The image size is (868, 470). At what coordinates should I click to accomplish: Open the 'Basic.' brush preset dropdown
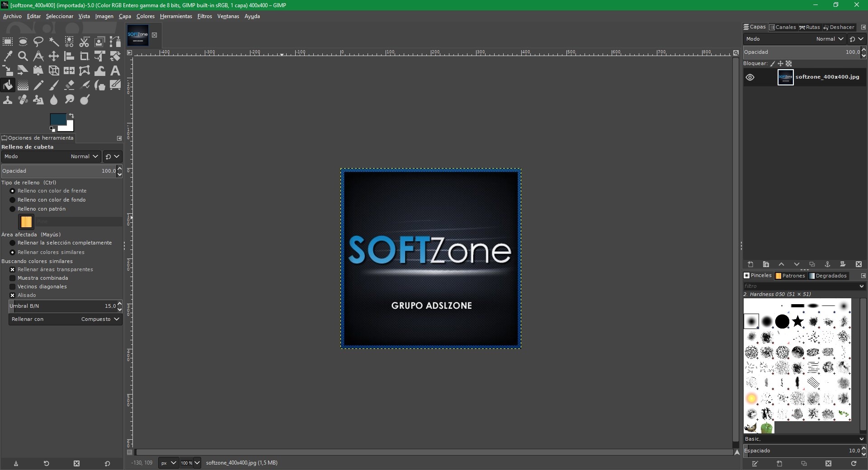804,439
